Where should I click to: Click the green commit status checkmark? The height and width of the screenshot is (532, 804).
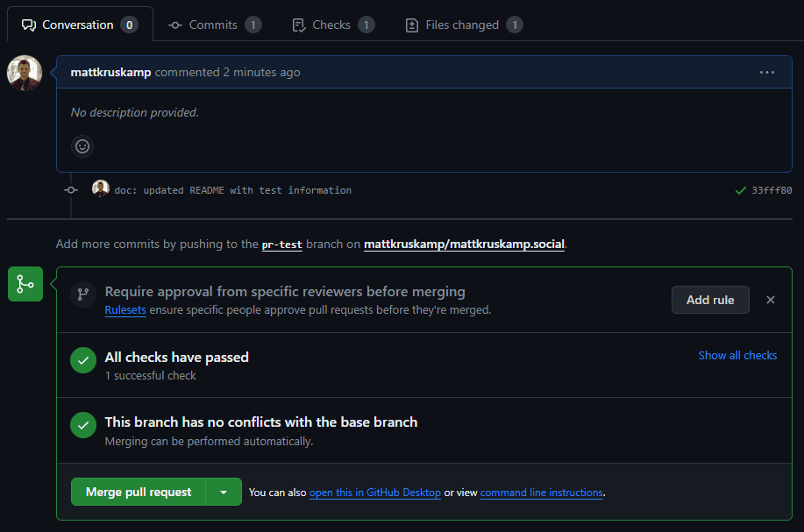[740, 191]
